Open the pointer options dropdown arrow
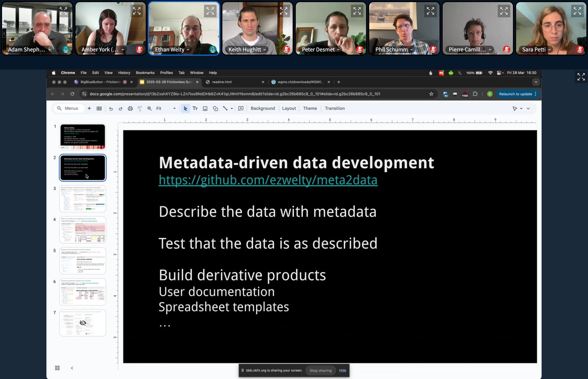The image size is (588, 379). (x=521, y=108)
